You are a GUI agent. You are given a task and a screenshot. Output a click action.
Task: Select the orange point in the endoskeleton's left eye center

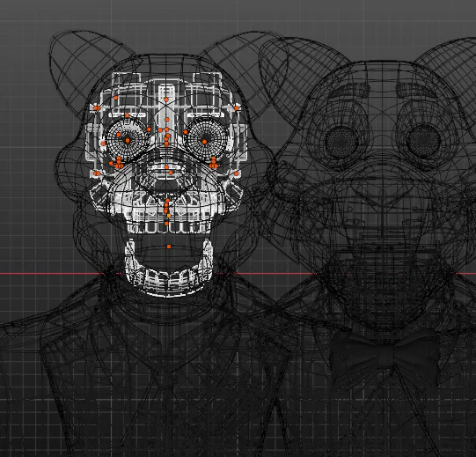click(x=128, y=141)
